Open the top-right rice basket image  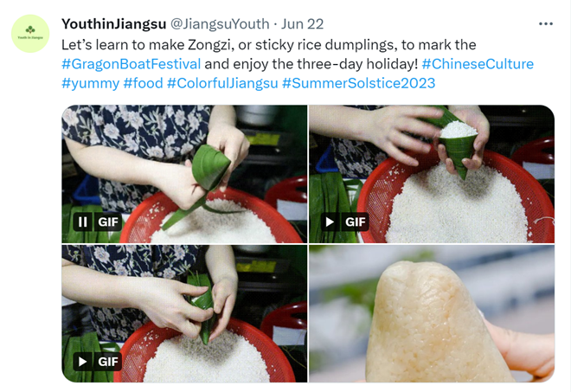tap(432, 174)
